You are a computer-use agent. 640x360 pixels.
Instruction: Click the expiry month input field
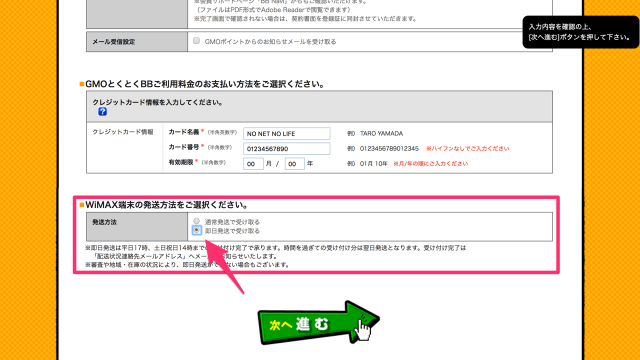pyautogui.click(x=253, y=164)
